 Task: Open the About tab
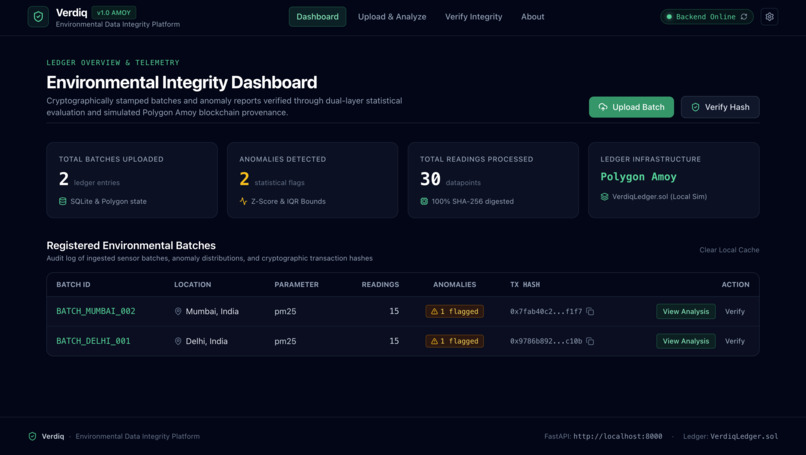533,16
